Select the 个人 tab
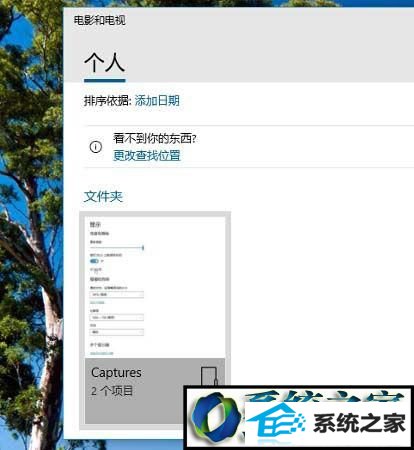 click(x=105, y=63)
